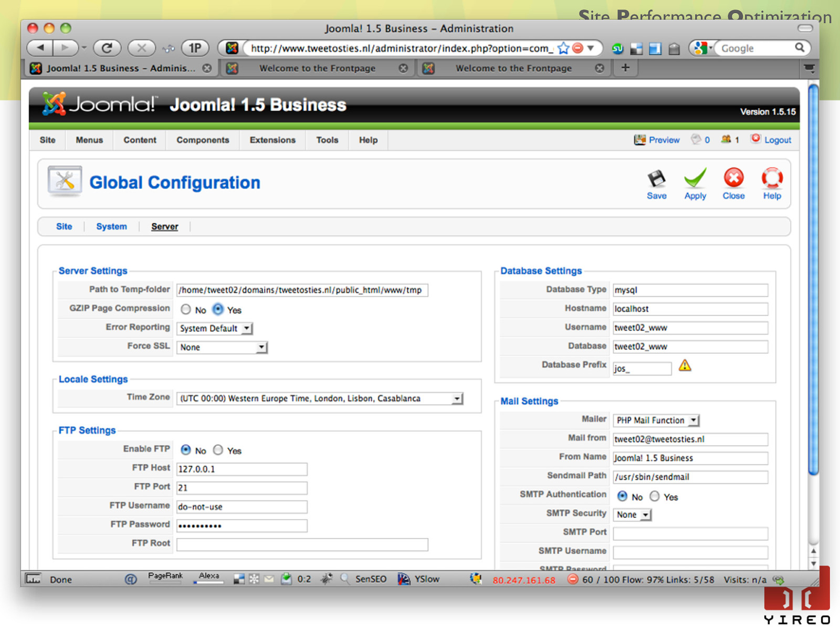
Task: Click the red Close icon in toolbar
Action: (x=733, y=178)
